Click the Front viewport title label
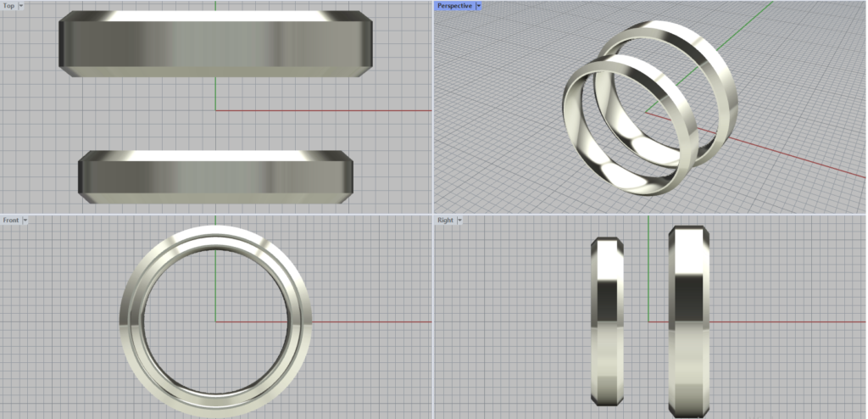Viewport: 868px width, 419px height. coord(11,221)
